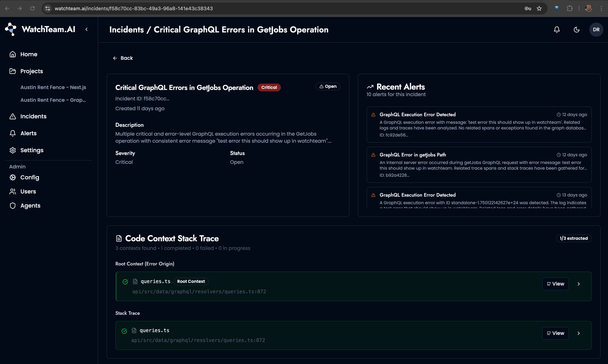Click the Open status badge

coord(328,87)
